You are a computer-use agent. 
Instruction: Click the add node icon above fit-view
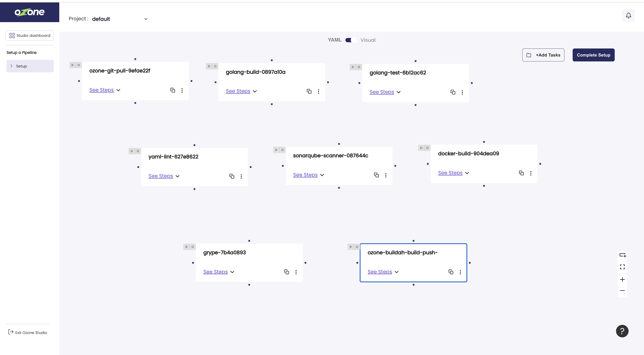(x=622, y=255)
